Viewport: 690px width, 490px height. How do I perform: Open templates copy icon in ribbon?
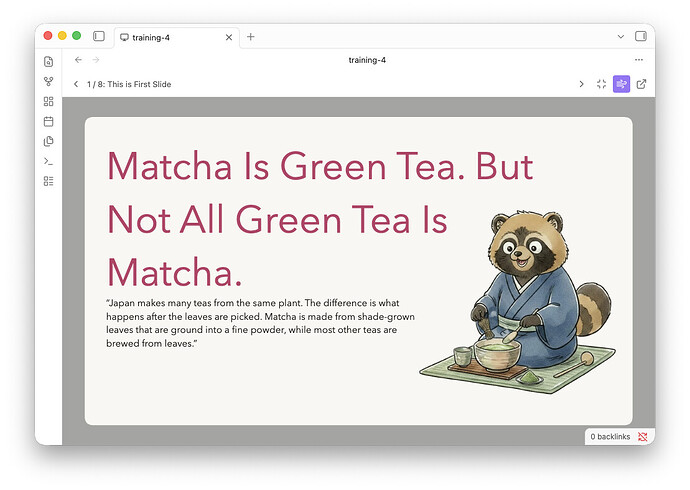[x=48, y=141]
